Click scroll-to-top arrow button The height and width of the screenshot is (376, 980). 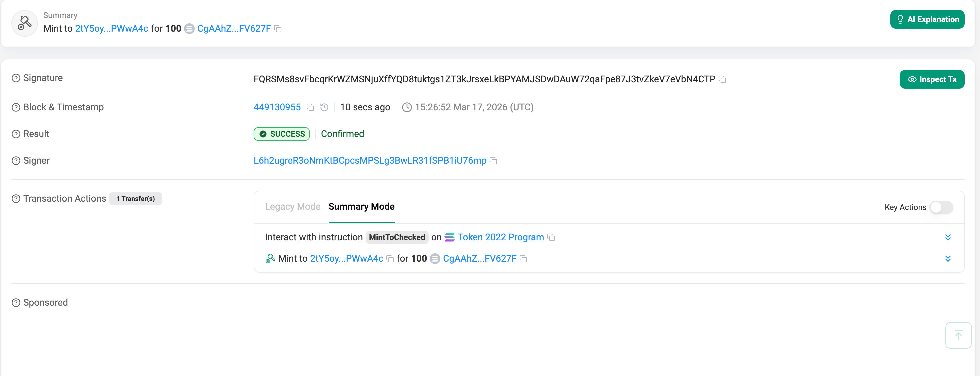[958, 335]
